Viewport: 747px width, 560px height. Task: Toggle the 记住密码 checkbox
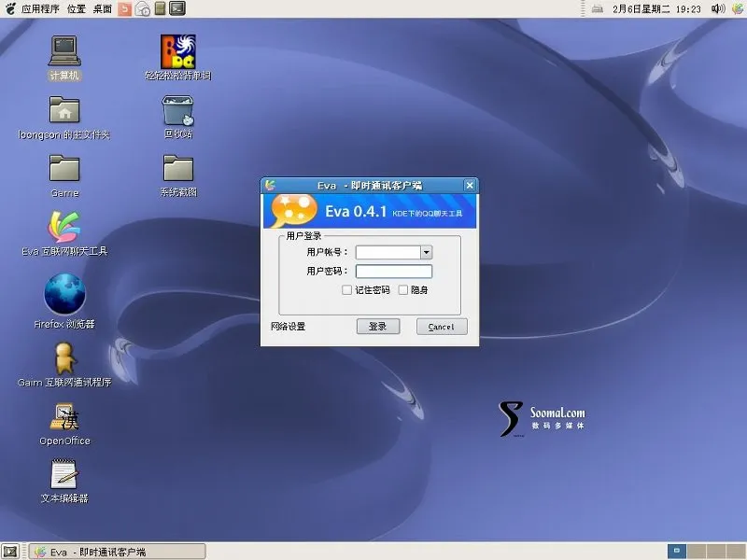346,290
